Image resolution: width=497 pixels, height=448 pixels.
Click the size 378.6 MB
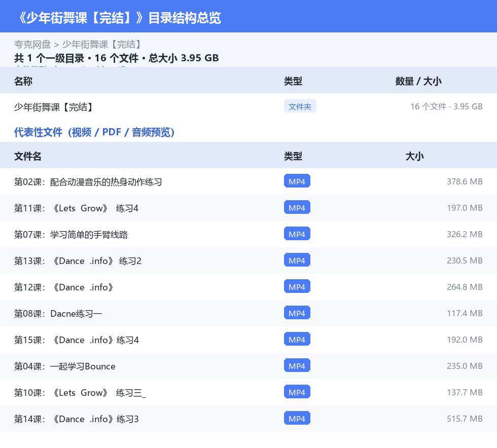pyautogui.click(x=465, y=181)
